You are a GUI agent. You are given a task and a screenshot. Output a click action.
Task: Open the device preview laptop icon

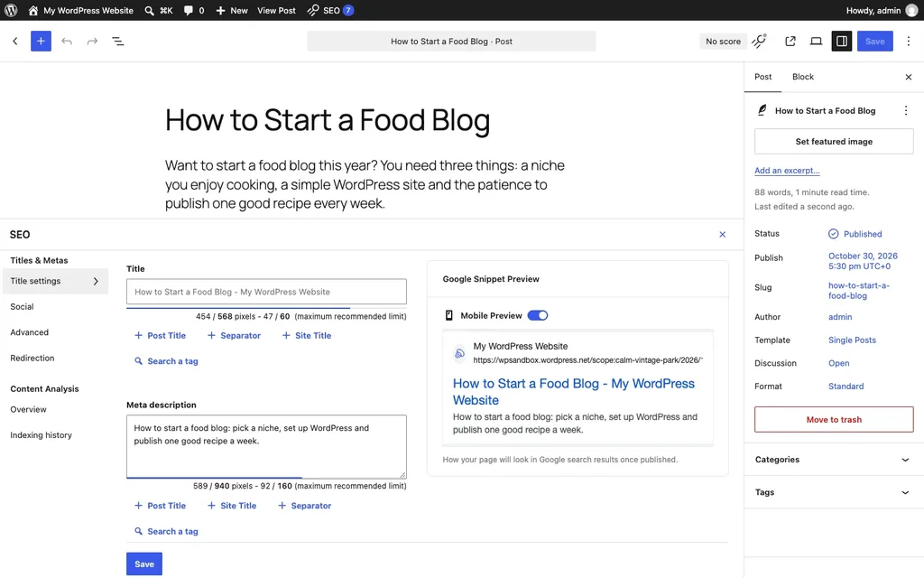coord(816,41)
